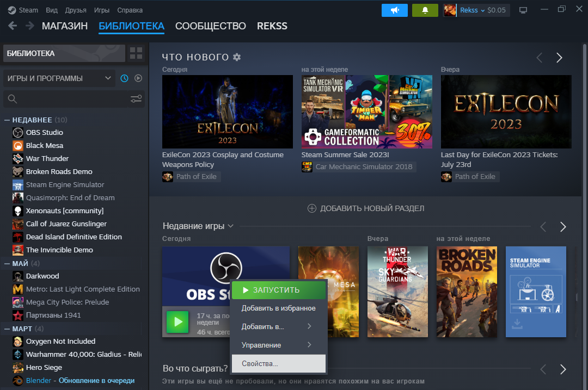Image resolution: width=588 pixels, height=390 pixels.
Task: Go to the МАГАЗИН tab
Action: pos(65,26)
